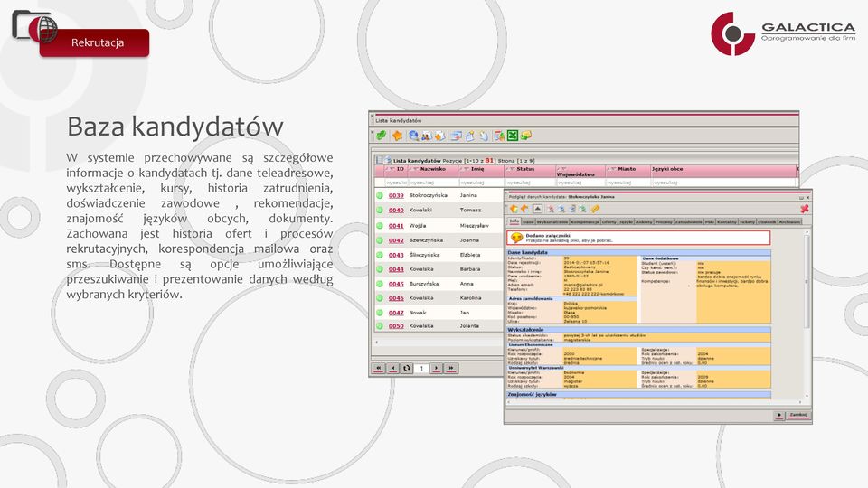
Task: Go to previous page of candidate list
Action: pyautogui.click(x=393, y=368)
